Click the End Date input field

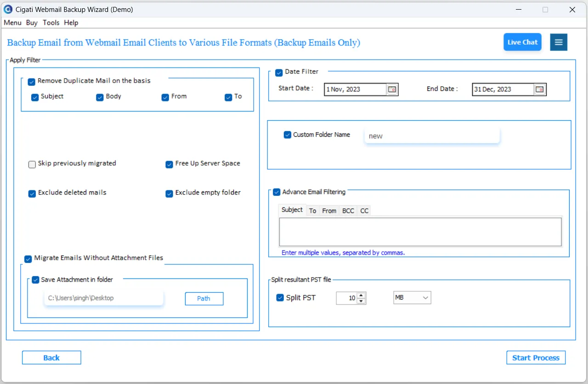(503, 89)
